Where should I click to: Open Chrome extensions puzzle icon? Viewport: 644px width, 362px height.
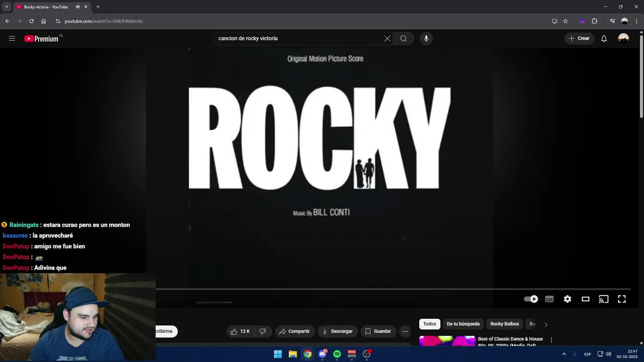coord(594,21)
